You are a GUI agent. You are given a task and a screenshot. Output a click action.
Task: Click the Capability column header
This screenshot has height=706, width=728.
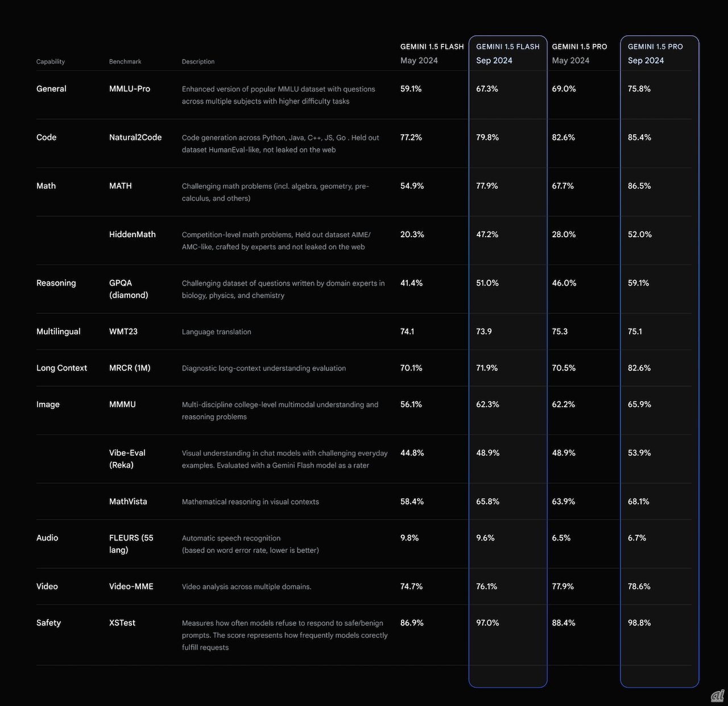(x=51, y=61)
